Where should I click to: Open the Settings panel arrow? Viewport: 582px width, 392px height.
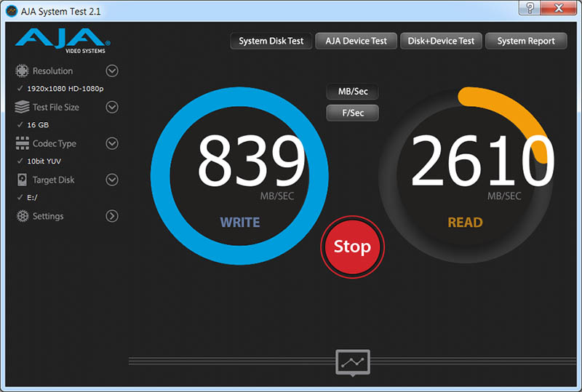coord(112,216)
